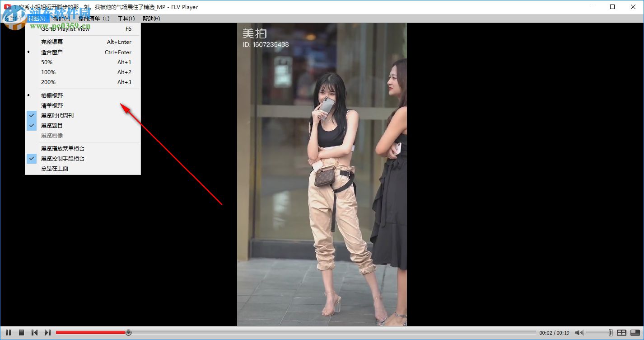The width and height of the screenshot is (644, 340).
Task: Stop the video using the stop icon
Action: [21, 332]
